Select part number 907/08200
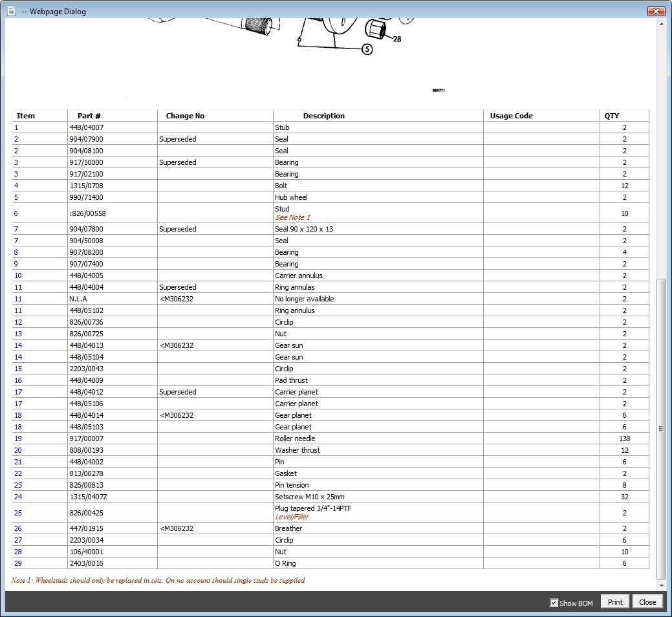The height and width of the screenshot is (617, 672). pyautogui.click(x=86, y=252)
